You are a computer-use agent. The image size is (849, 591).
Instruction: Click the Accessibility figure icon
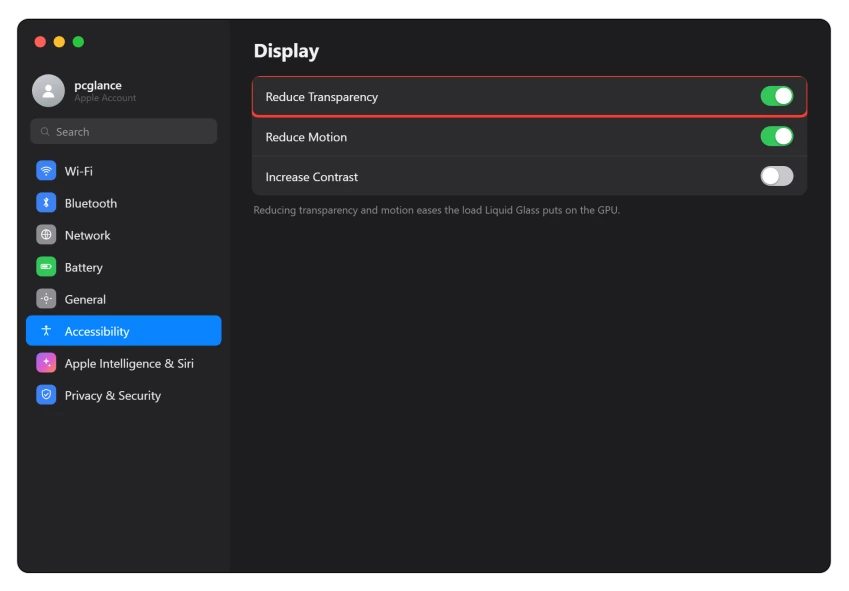(46, 331)
